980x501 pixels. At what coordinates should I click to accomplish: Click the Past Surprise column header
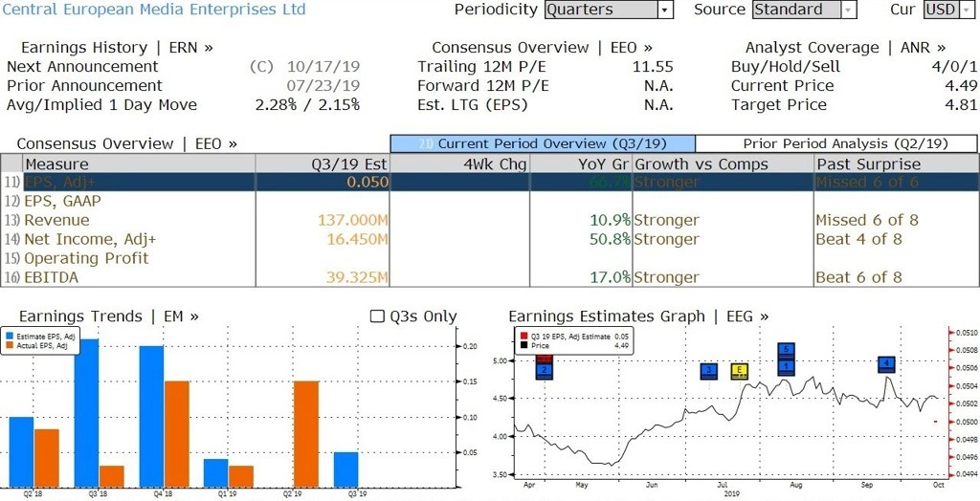click(896, 163)
